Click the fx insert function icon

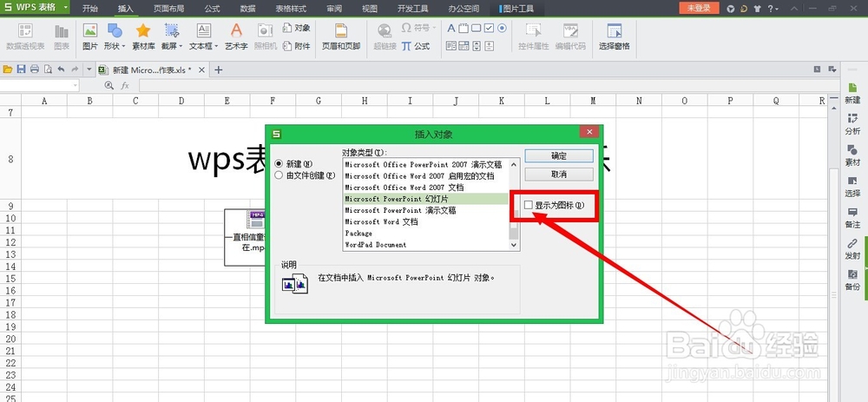pyautogui.click(x=125, y=85)
